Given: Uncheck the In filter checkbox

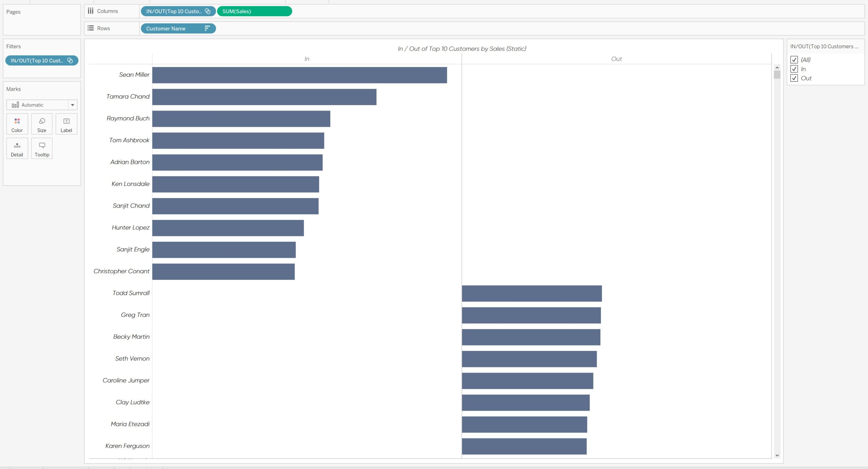Looking at the screenshot, I should pos(794,69).
